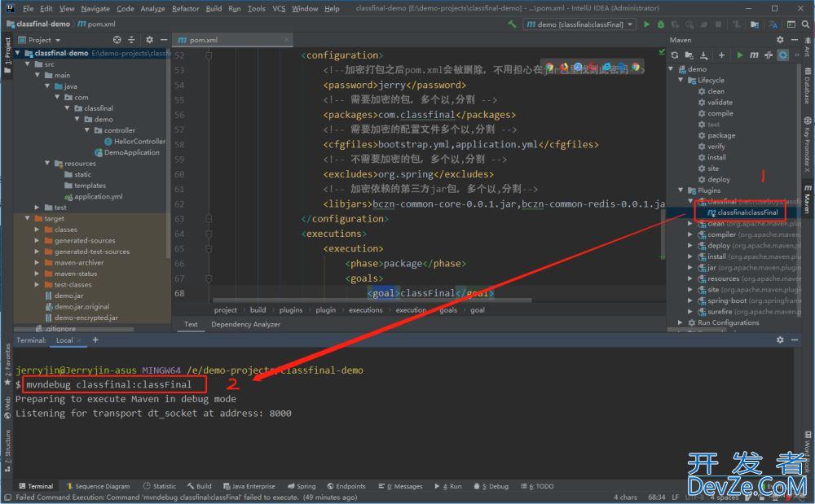Add Maven project with plus icon
815x504 pixels.
point(721,55)
